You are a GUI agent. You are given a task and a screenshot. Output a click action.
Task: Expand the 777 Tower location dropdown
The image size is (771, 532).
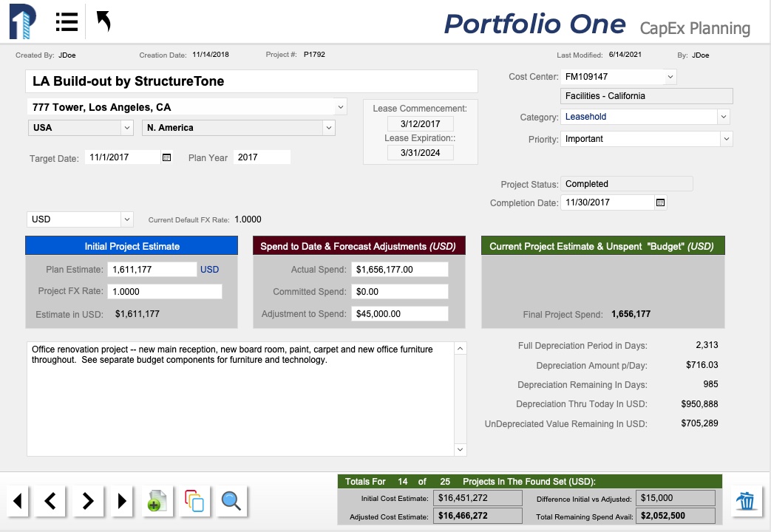[x=340, y=107]
